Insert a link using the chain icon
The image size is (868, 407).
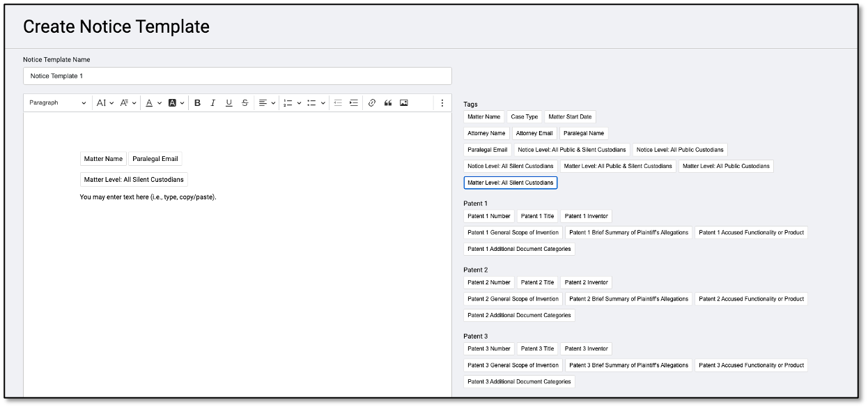(372, 102)
